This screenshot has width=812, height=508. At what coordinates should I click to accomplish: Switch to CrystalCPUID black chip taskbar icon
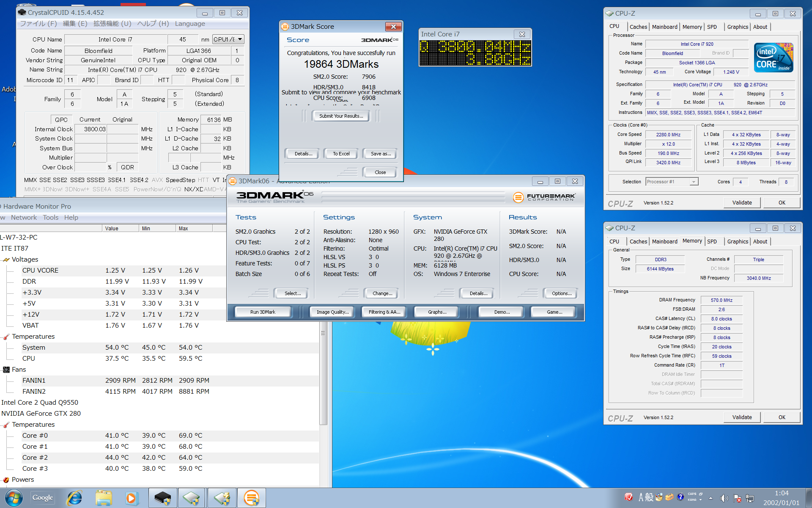tap(163, 498)
